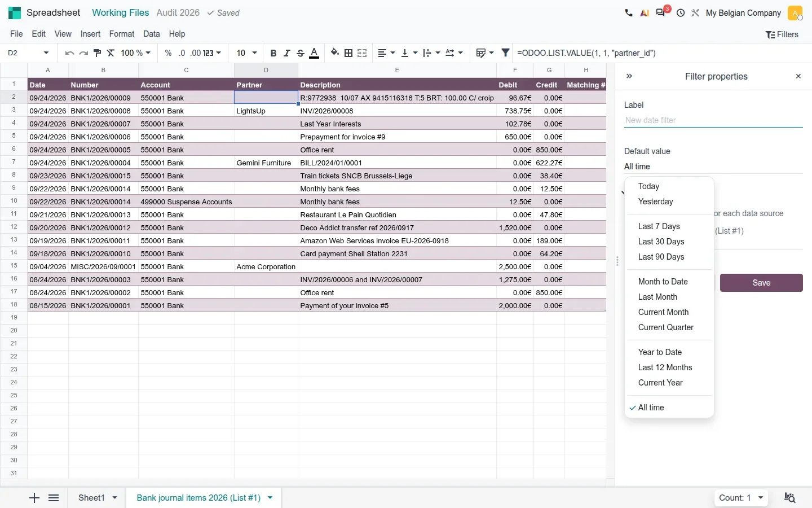The image size is (812, 508).
Task: Click the phone call icon
Action: [x=629, y=12]
